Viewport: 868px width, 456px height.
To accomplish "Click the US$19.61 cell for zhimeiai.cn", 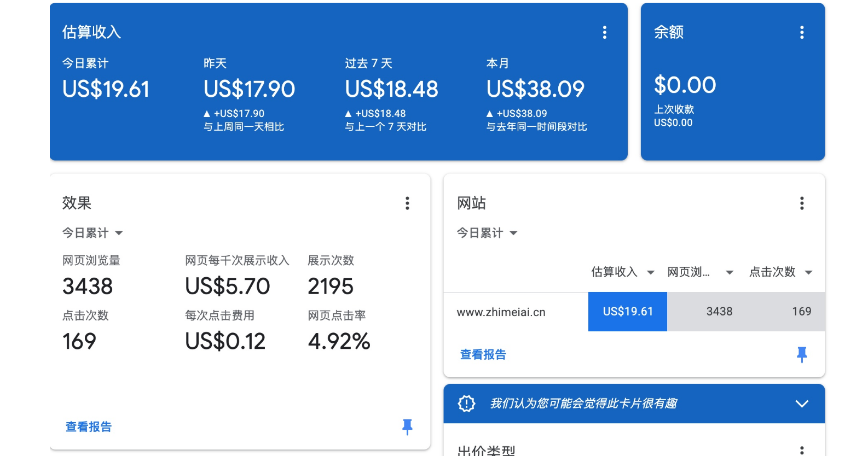I will coord(628,312).
